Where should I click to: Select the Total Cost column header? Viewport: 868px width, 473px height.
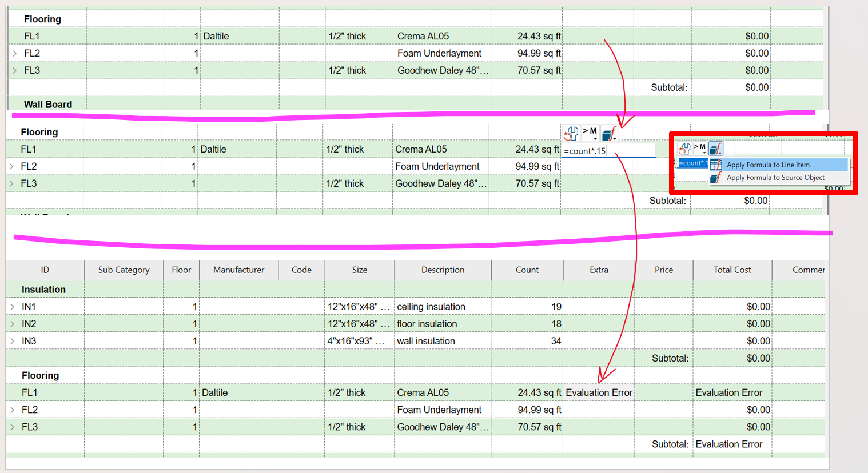click(732, 270)
